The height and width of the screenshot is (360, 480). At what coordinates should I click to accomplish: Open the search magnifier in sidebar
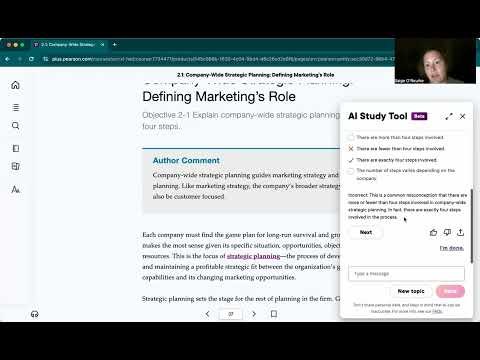point(15,126)
